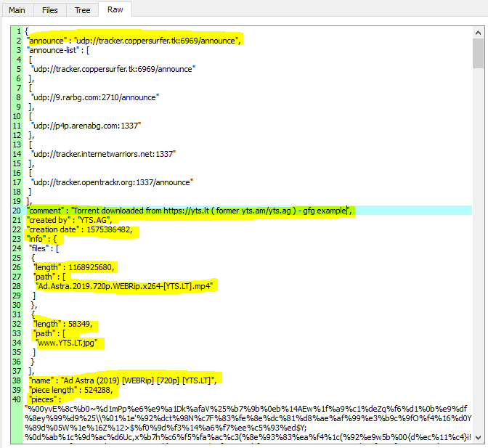Screen dimensions: 488x448
Task: Click the "announce" line with coppersurfer tracker URL
Action: tap(134, 41)
